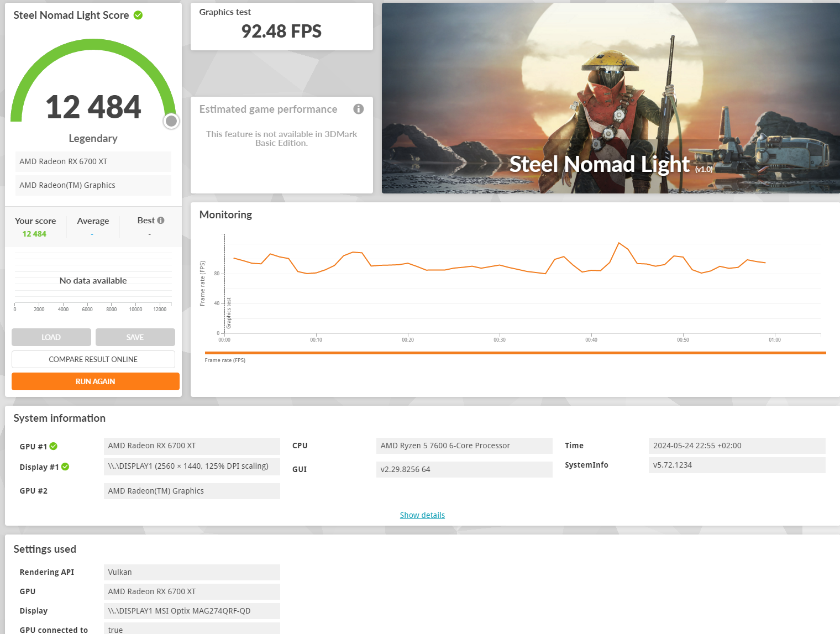Click the not available in Basic Edition message
This screenshot has height=634, width=840.
pos(281,138)
